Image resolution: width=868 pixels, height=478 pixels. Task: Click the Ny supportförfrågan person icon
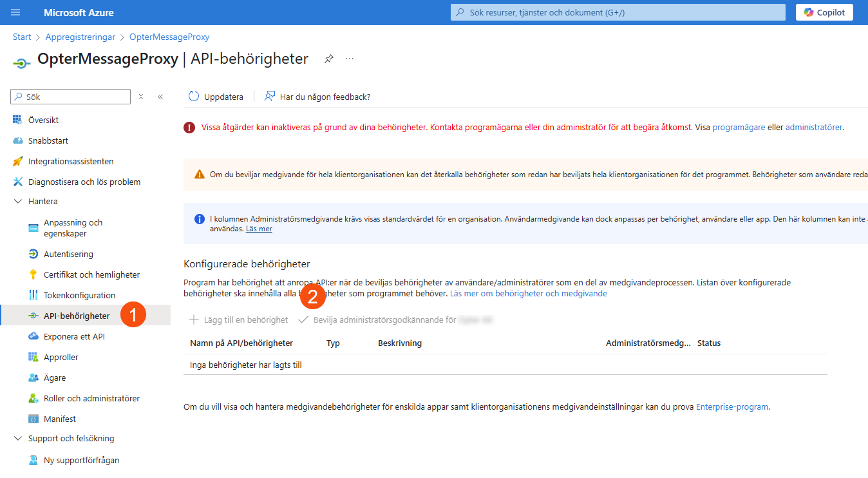[x=33, y=460]
